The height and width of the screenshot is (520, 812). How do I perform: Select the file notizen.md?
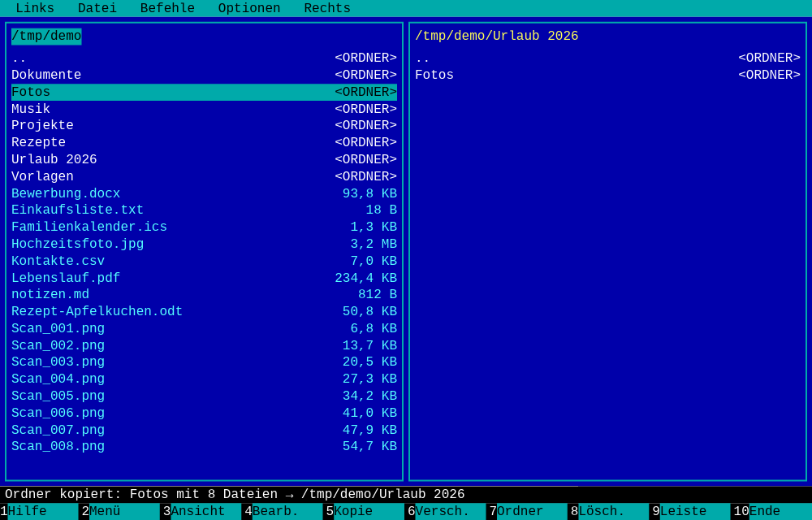(204, 294)
